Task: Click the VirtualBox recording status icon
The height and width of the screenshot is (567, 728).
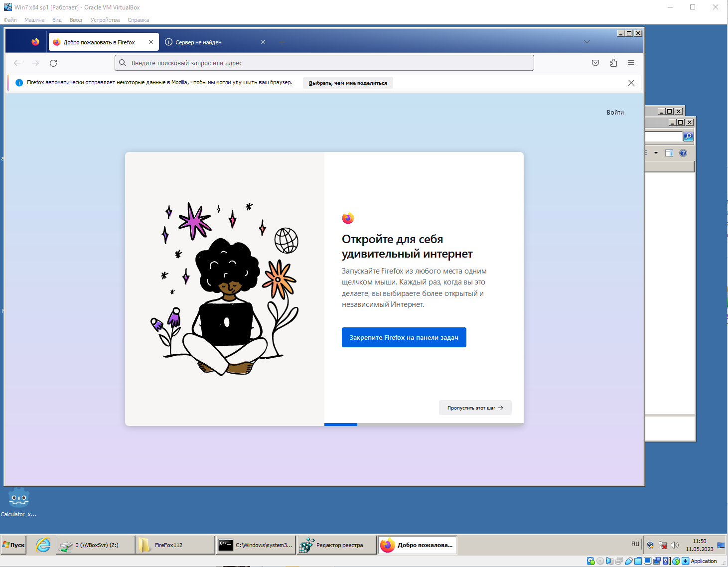Action: [x=657, y=561]
